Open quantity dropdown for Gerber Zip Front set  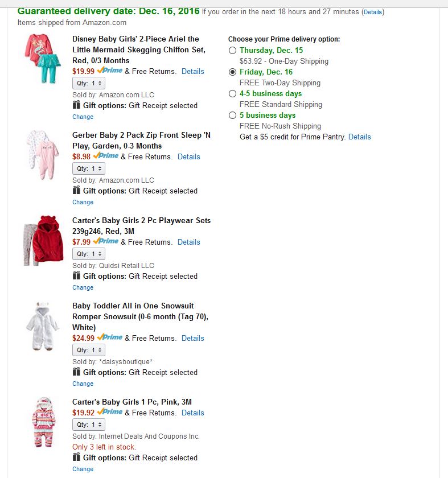(89, 168)
